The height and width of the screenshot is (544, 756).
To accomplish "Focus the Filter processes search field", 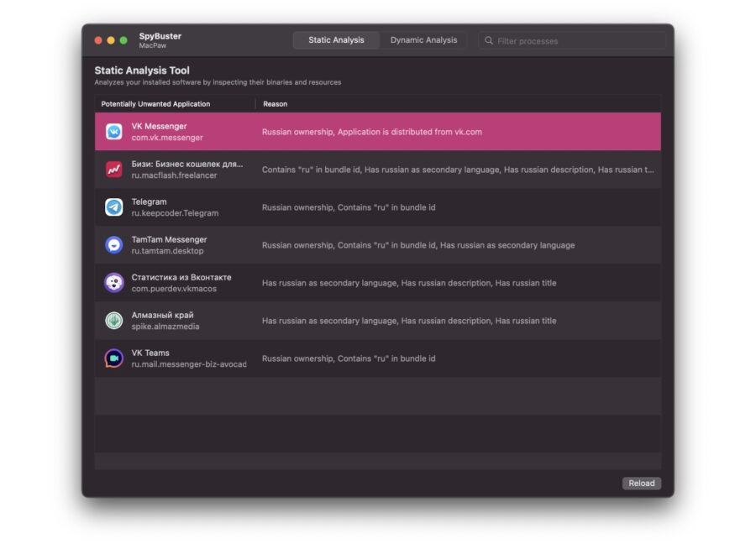I will (x=572, y=40).
